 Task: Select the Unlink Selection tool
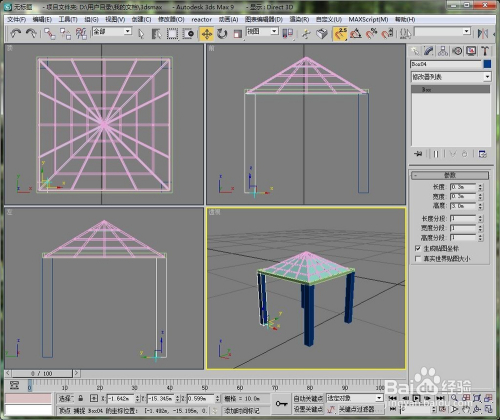65,33
